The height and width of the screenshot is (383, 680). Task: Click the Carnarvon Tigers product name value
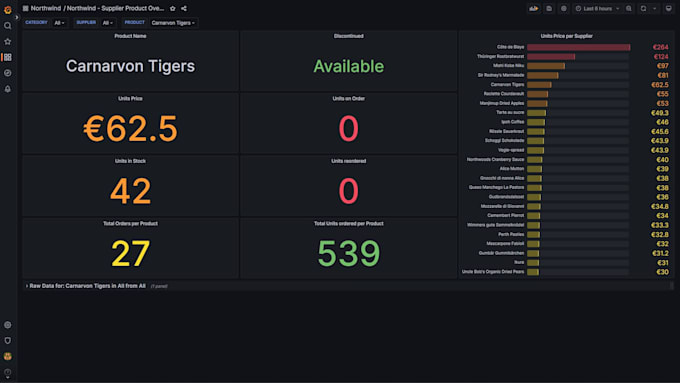click(130, 66)
